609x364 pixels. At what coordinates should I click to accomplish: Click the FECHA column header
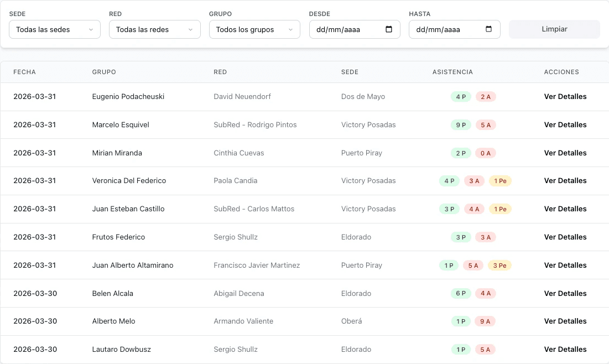point(24,72)
